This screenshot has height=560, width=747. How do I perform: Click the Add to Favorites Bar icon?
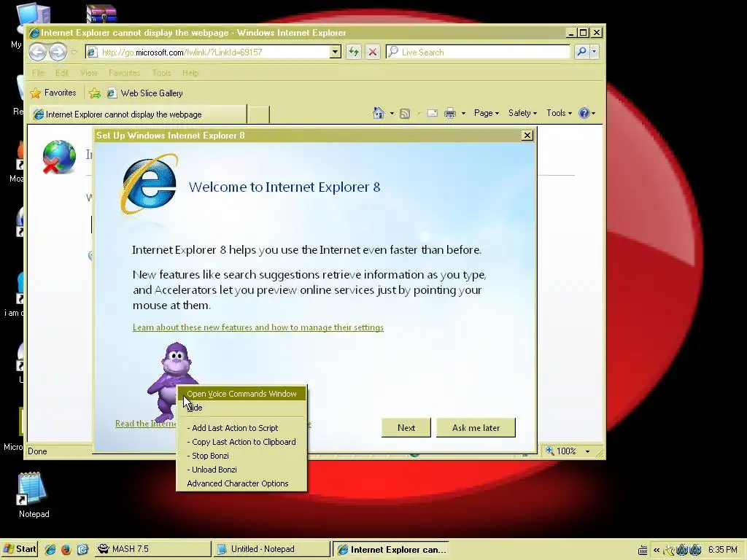coord(95,93)
